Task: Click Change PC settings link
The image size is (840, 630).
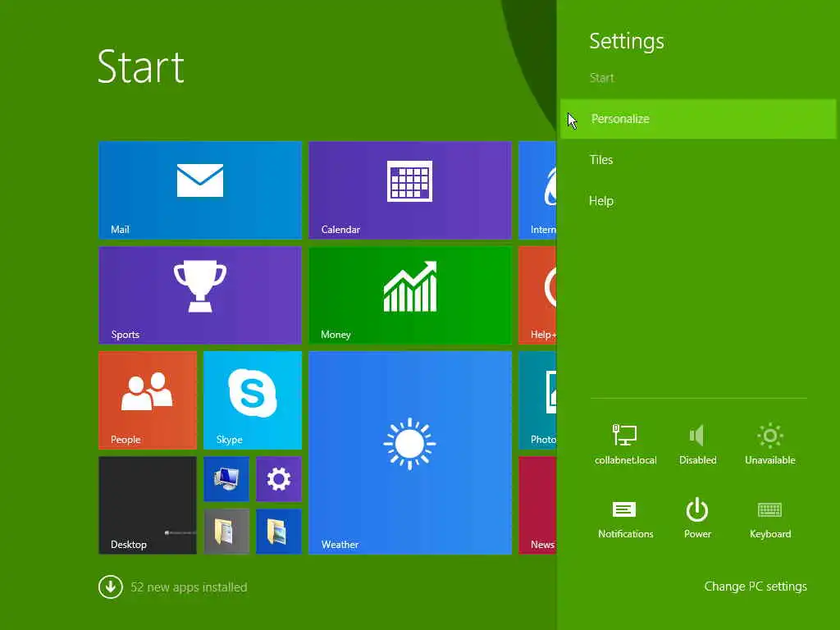Action: pyautogui.click(x=756, y=587)
